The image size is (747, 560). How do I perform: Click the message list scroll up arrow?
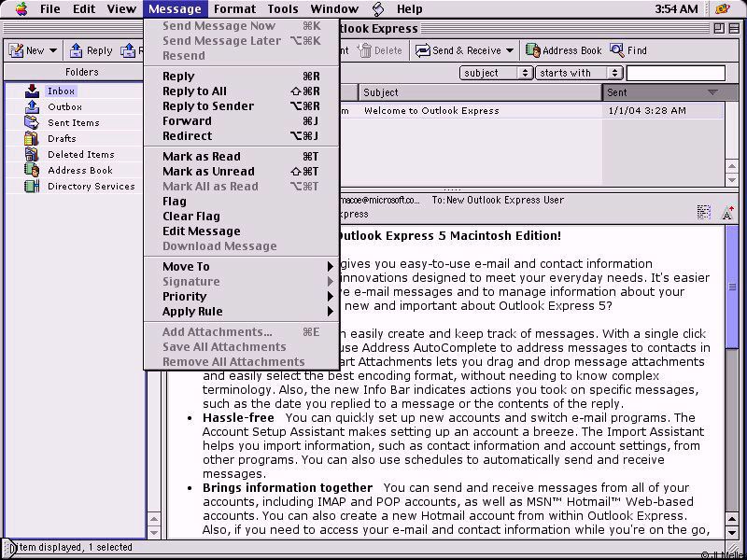[x=732, y=166]
